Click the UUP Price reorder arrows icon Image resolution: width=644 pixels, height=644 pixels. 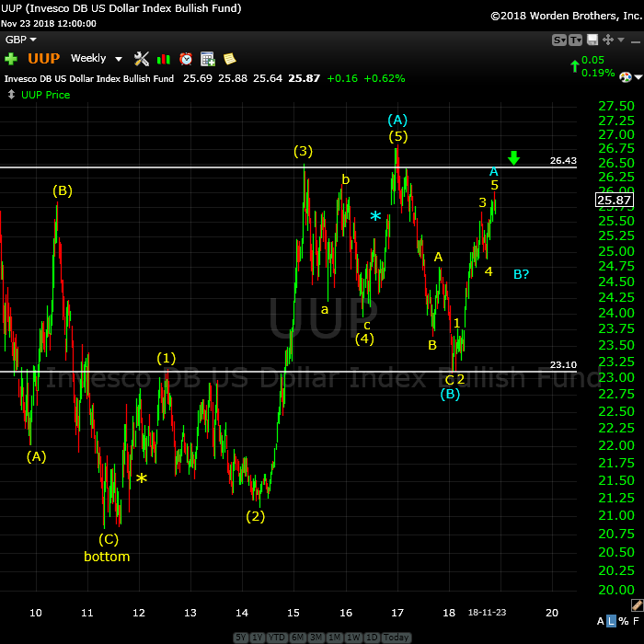[11, 95]
